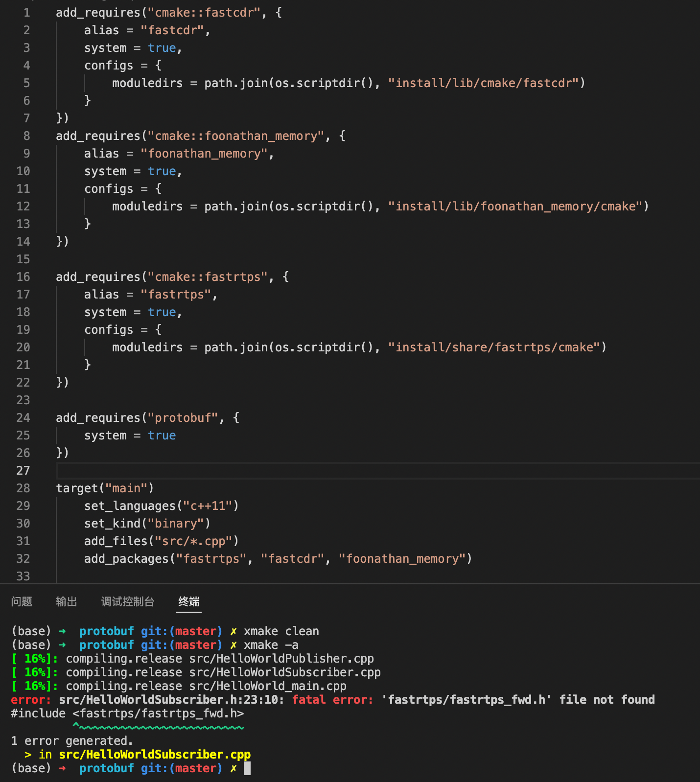Screen dimensions: 700x782
Task: Click add_packages call on line 32
Action: tap(278, 559)
